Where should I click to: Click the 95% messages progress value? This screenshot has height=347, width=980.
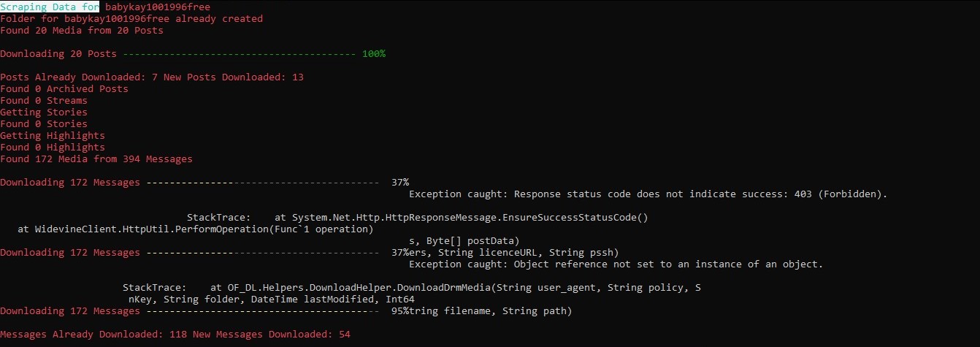(x=399, y=311)
